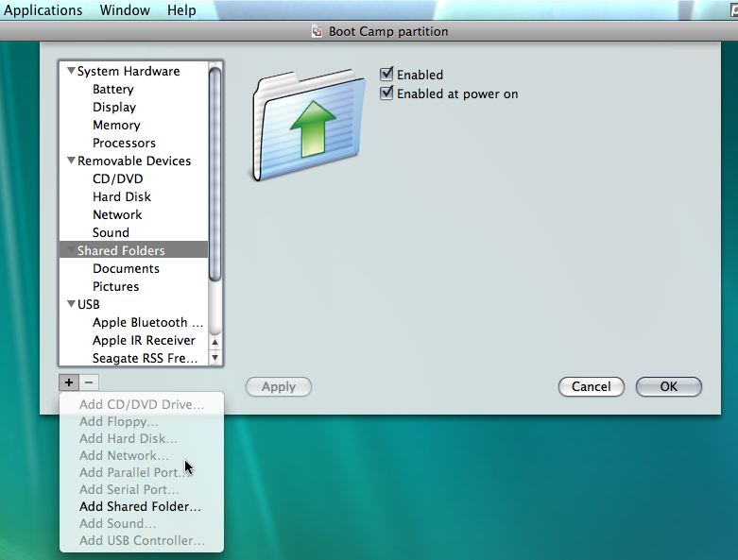Select CD/DVD under Removable Devices

pyautogui.click(x=133, y=178)
